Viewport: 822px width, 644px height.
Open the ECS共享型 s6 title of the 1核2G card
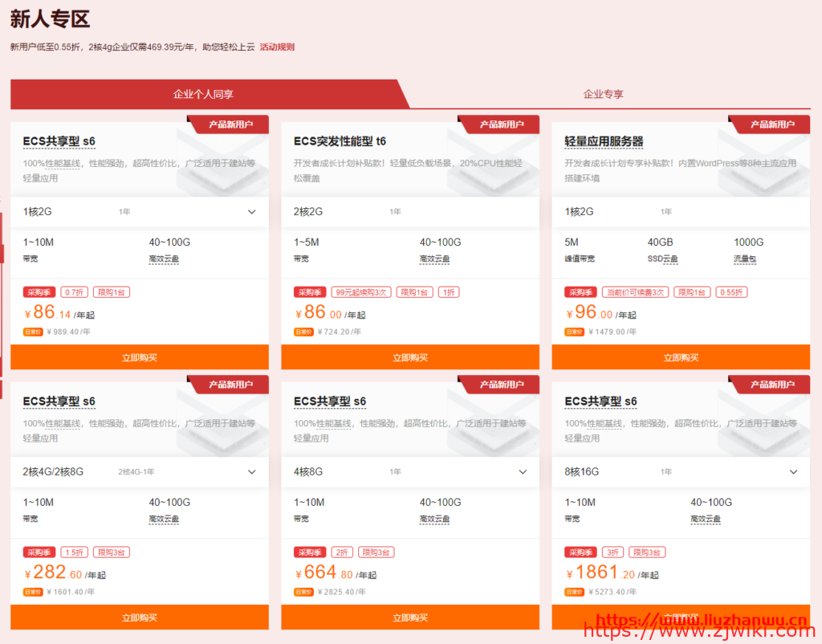pyautogui.click(x=59, y=141)
